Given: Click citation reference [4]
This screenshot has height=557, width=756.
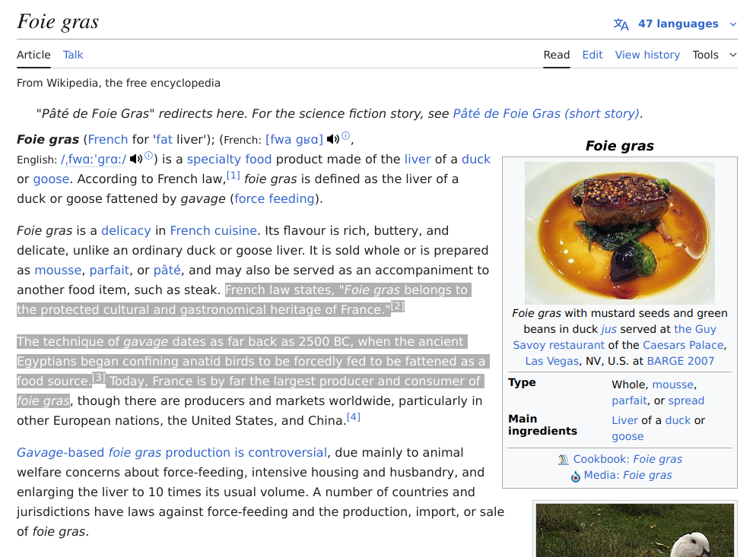Looking at the screenshot, I should pyautogui.click(x=354, y=416).
